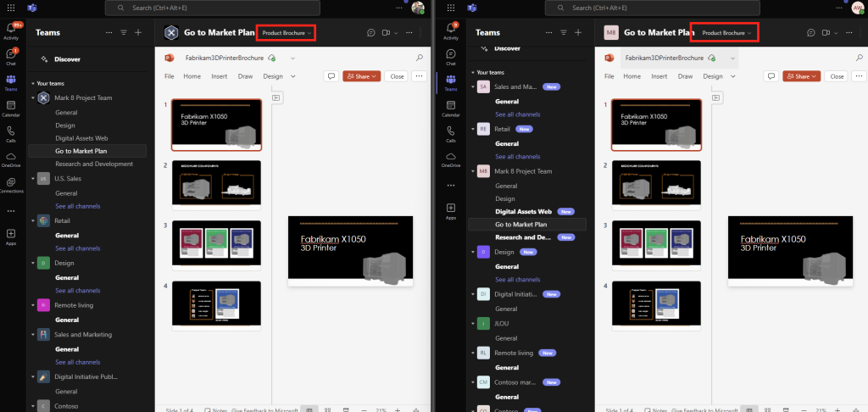Viewport: 868px width, 412px height.
Task: Open comments icon in left PowerPoint toolbar
Action: point(331,76)
